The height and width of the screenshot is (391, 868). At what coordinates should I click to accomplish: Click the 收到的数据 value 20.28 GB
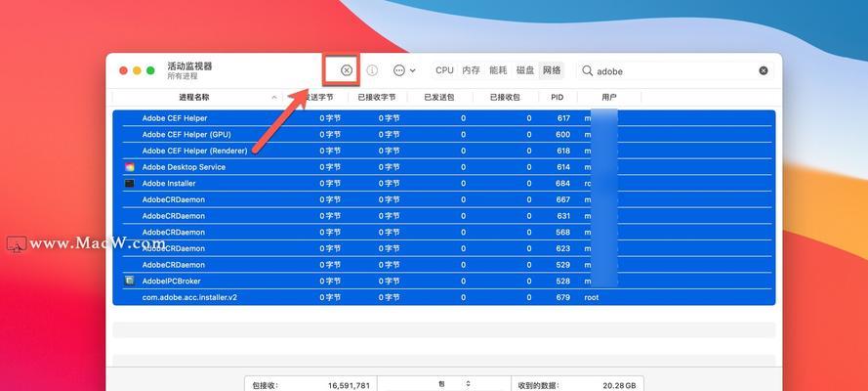619,385
